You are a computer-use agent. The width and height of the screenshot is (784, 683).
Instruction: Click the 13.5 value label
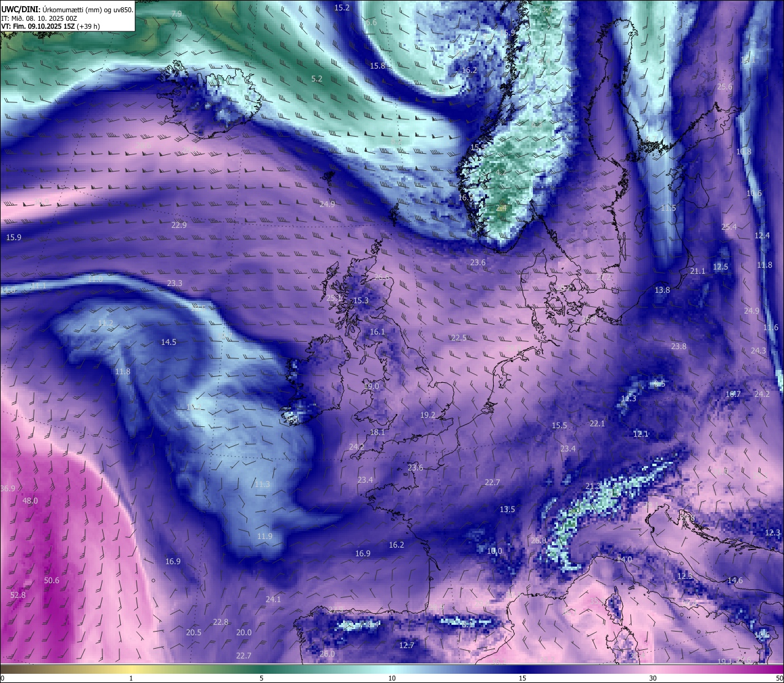pos(507,509)
